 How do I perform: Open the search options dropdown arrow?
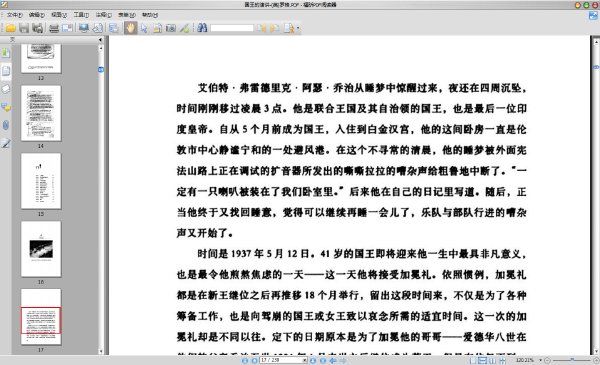click(x=298, y=28)
